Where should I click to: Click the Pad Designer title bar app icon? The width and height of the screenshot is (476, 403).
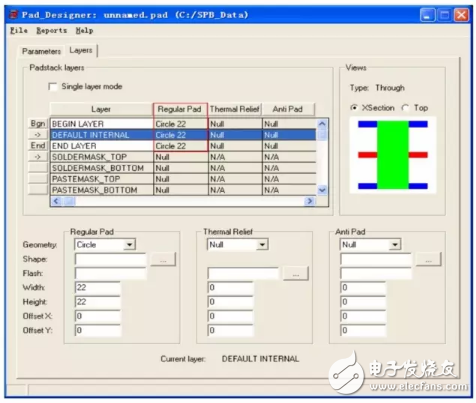pos(14,15)
